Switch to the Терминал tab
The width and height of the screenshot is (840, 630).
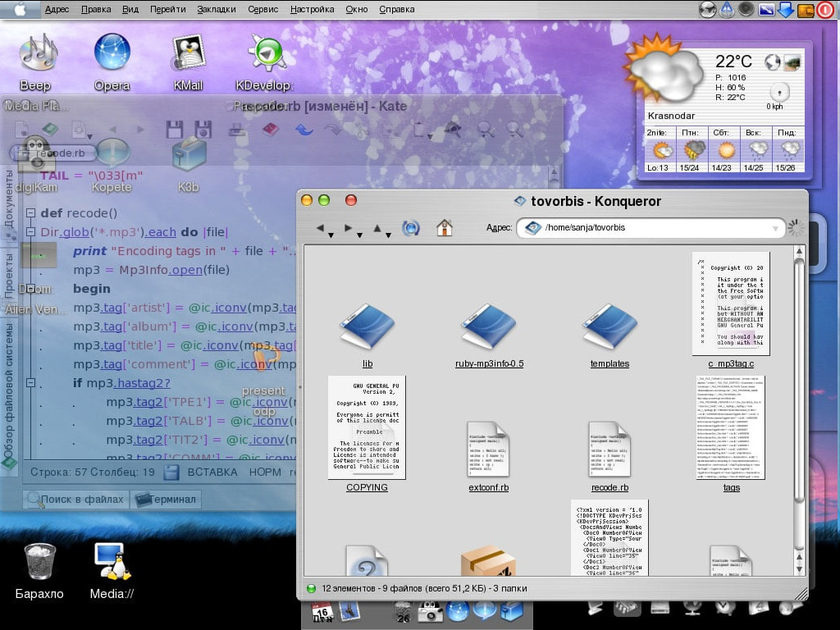pos(166,499)
